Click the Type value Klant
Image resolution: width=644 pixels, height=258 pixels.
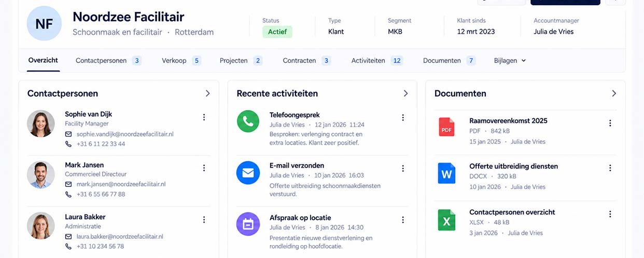(x=337, y=32)
